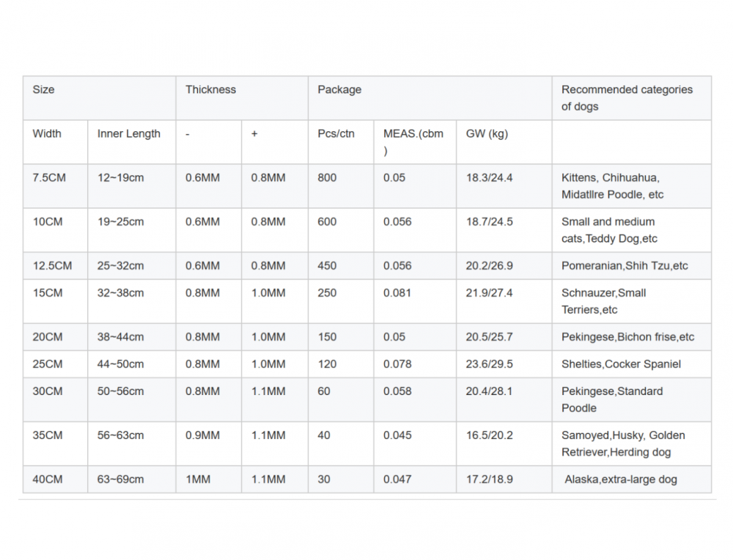Screen dimensions: 733x560
Task: Select the 'Pekingese,Standard Poodle' cell
Action: 632,399
